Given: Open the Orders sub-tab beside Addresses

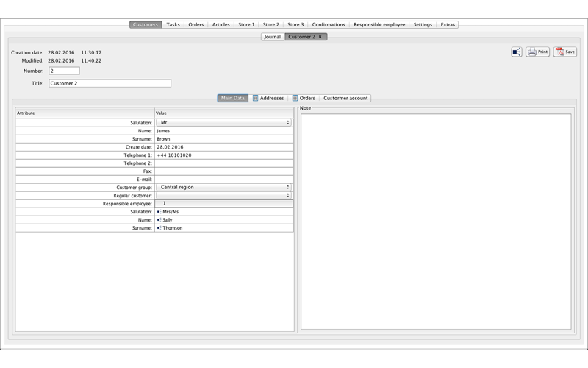Looking at the screenshot, I should (304, 98).
